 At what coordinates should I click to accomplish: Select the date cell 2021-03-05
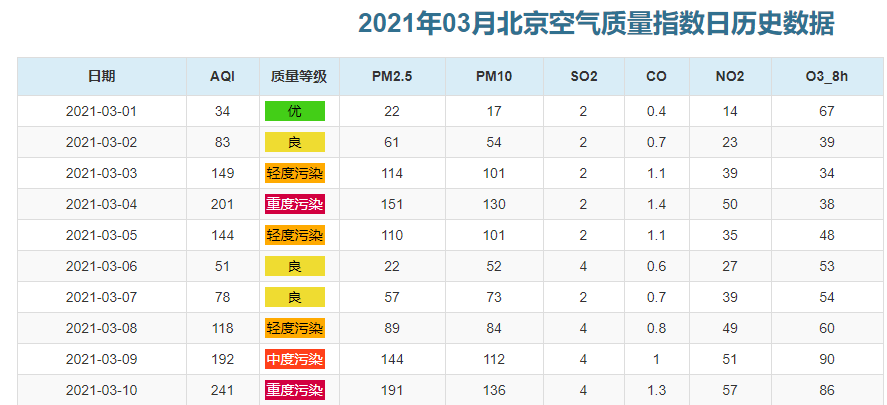click(x=101, y=235)
